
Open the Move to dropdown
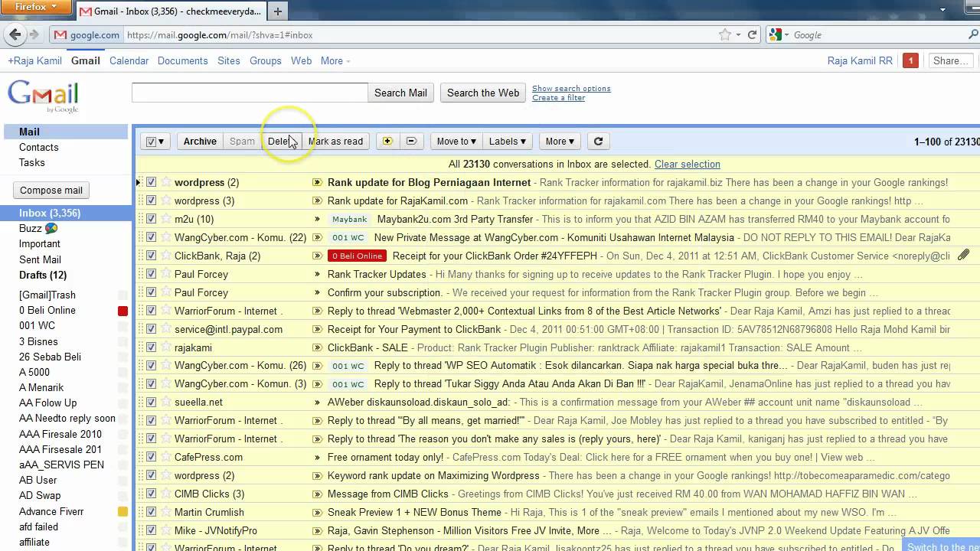(x=456, y=141)
